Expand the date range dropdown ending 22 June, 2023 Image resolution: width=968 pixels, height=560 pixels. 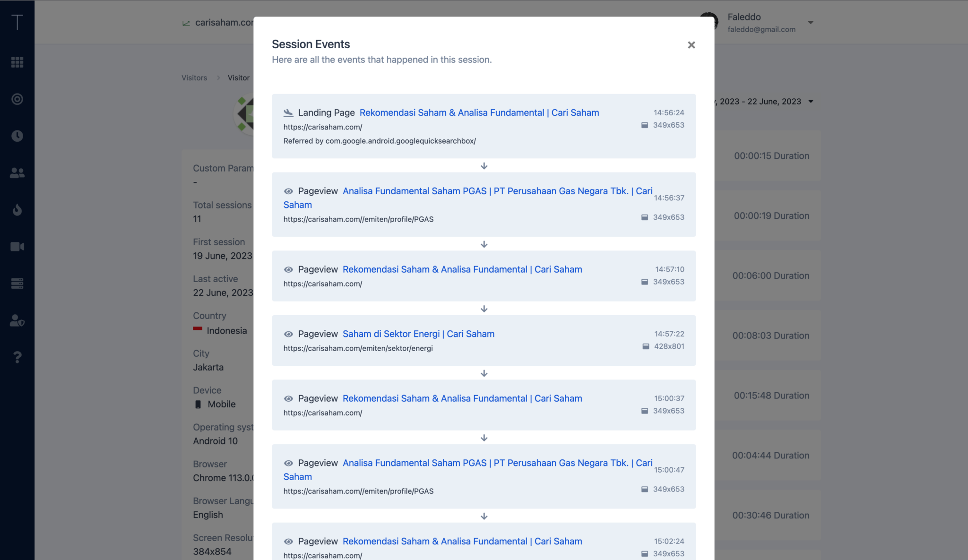811,102
